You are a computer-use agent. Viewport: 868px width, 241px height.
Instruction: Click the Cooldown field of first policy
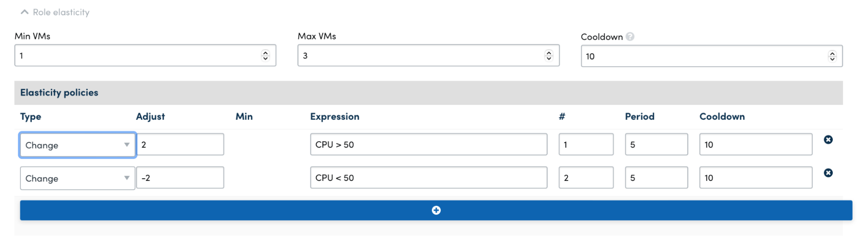click(x=756, y=144)
